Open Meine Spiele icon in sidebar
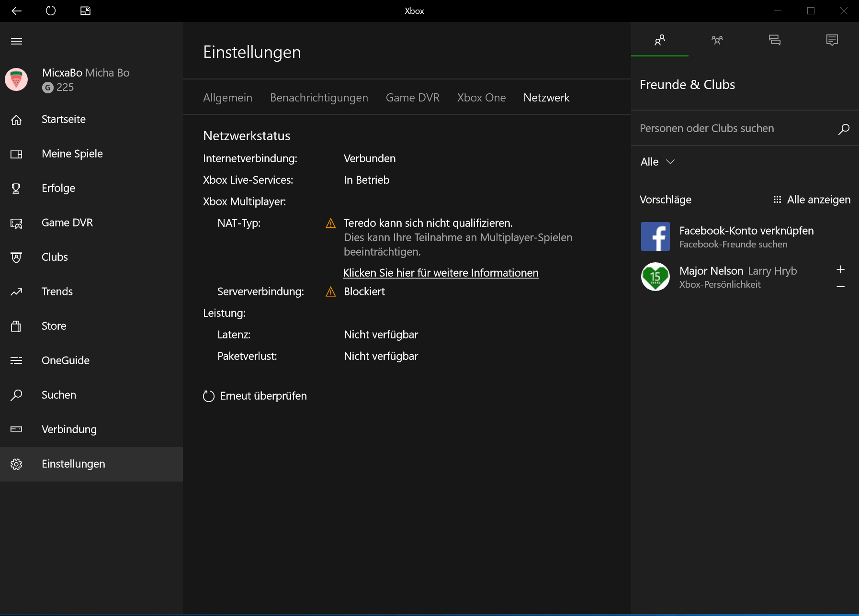Image resolution: width=859 pixels, height=616 pixels. (16, 154)
